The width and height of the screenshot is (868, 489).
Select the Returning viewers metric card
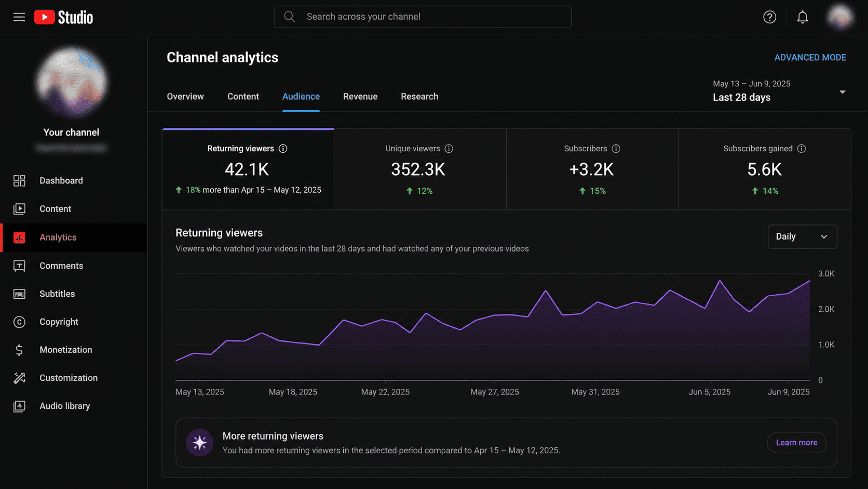[x=248, y=169]
